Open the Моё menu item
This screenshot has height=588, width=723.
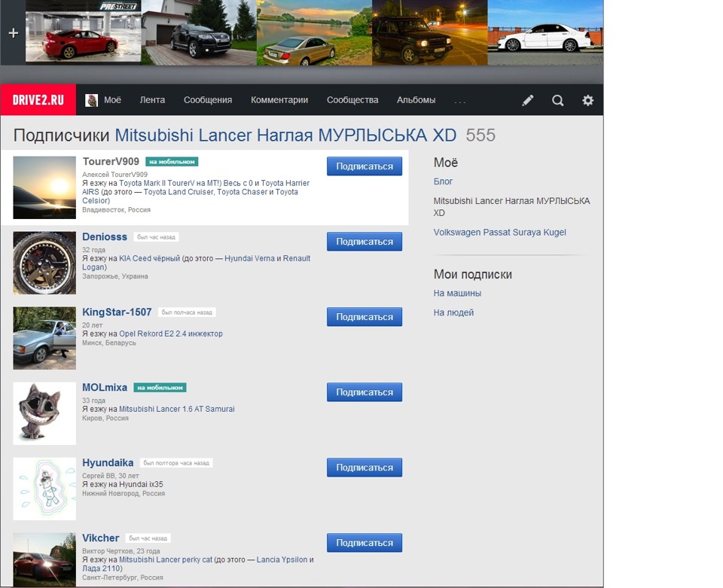[112, 99]
